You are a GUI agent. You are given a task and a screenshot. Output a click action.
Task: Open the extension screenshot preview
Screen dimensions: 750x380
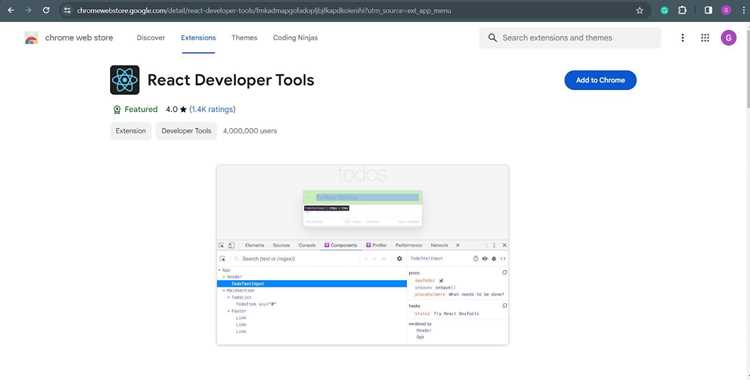point(363,255)
